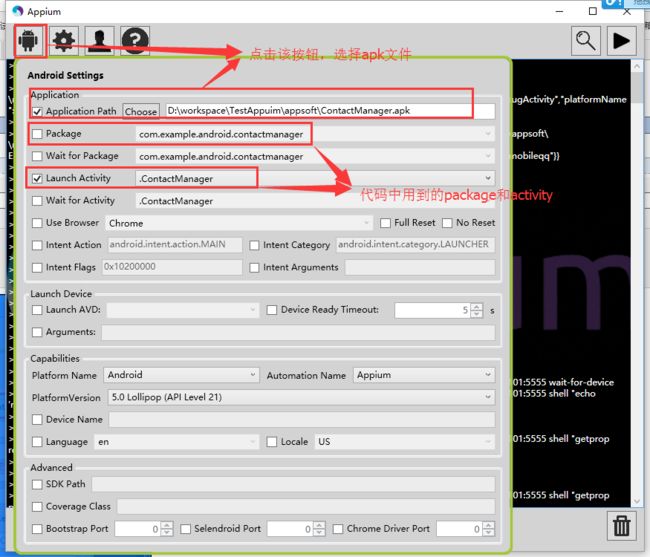Open the Platform Name dropdown
The width and height of the screenshot is (650, 557).
[x=181, y=375]
